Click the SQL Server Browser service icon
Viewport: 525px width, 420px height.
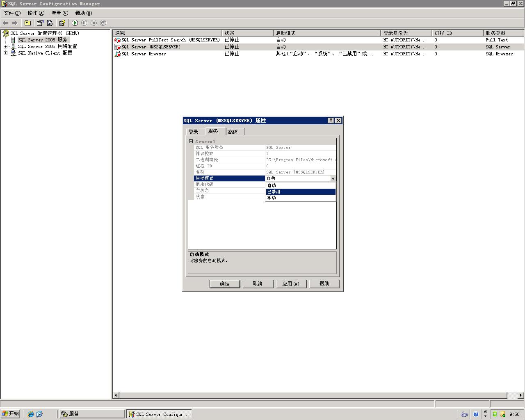pos(118,54)
